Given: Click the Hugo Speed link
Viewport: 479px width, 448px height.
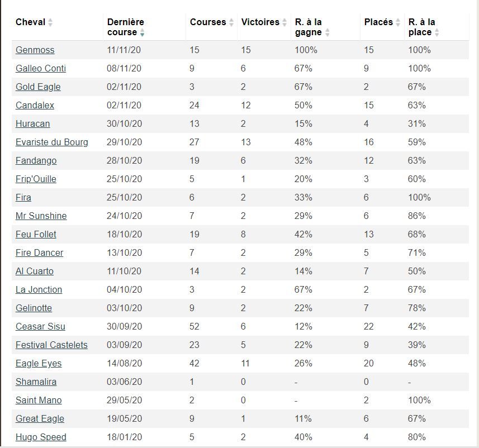Looking at the screenshot, I should click(41, 437).
